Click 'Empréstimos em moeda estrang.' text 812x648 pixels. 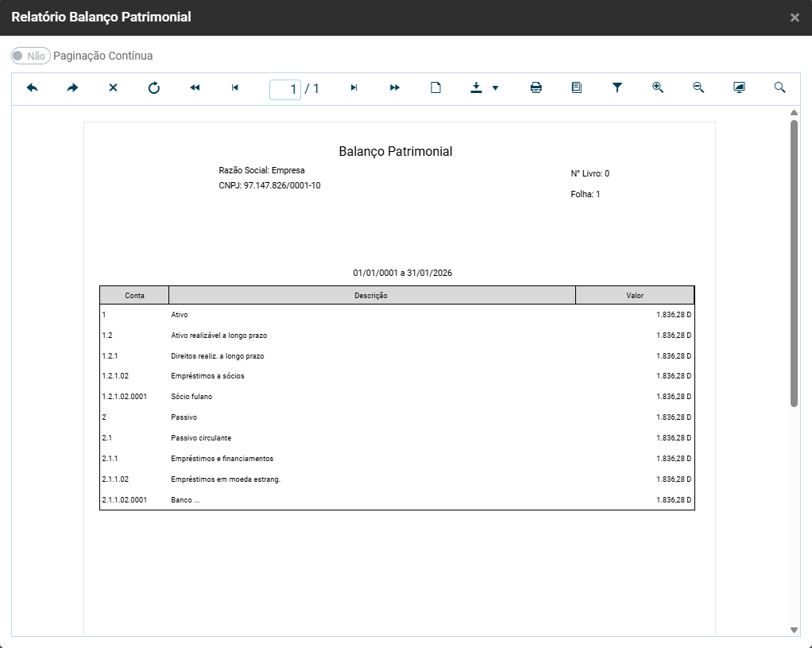pyautogui.click(x=226, y=479)
